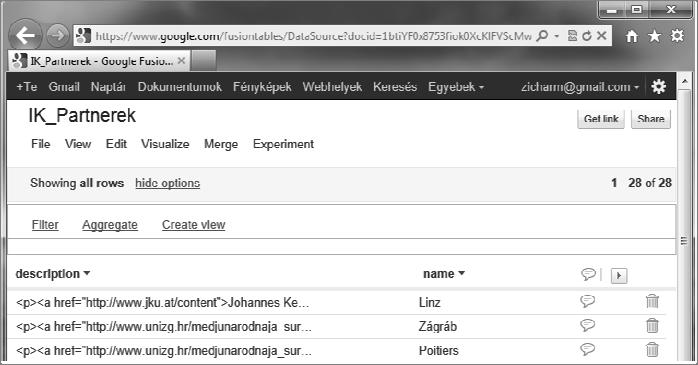Expand the Egyebek dropdown menu
The image size is (698, 365).
click(x=456, y=87)
